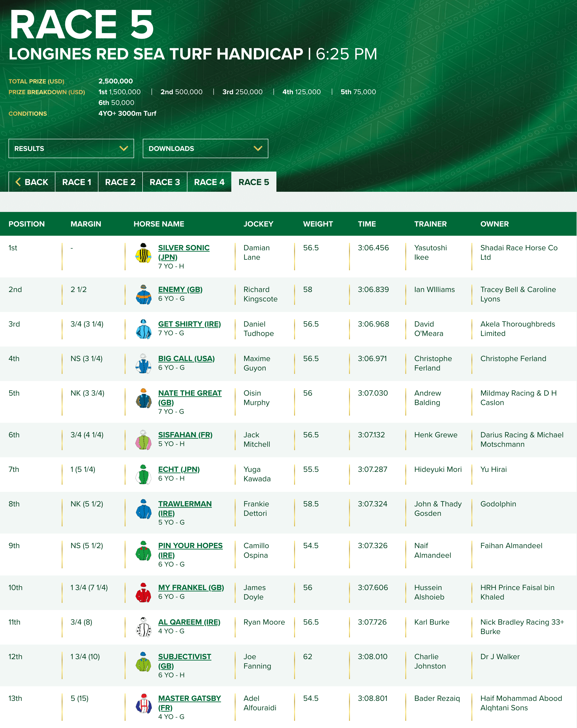This screenshot has width=577, height=728.
Task: Click trainer name Andrew Balding
Action: (x=427, y=398)
